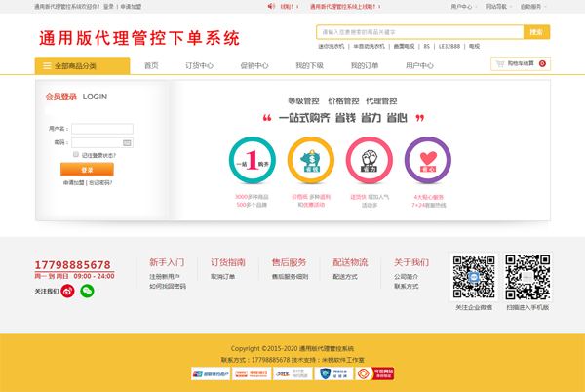
Task: Open the 订货中心 nav tab
Action: [199, 65]
